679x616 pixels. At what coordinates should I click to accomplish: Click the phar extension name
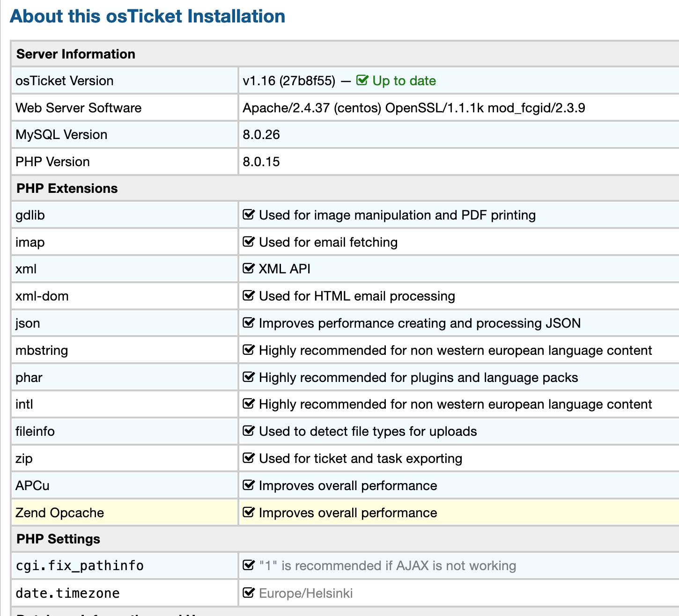coord(29,377)
